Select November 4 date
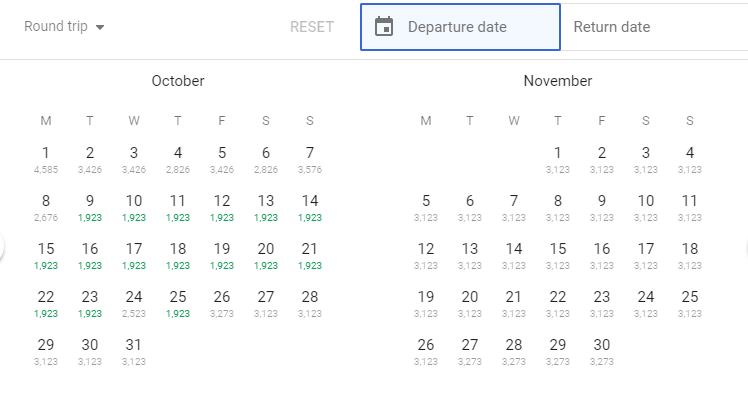The image size is (748, 415). 690,158
